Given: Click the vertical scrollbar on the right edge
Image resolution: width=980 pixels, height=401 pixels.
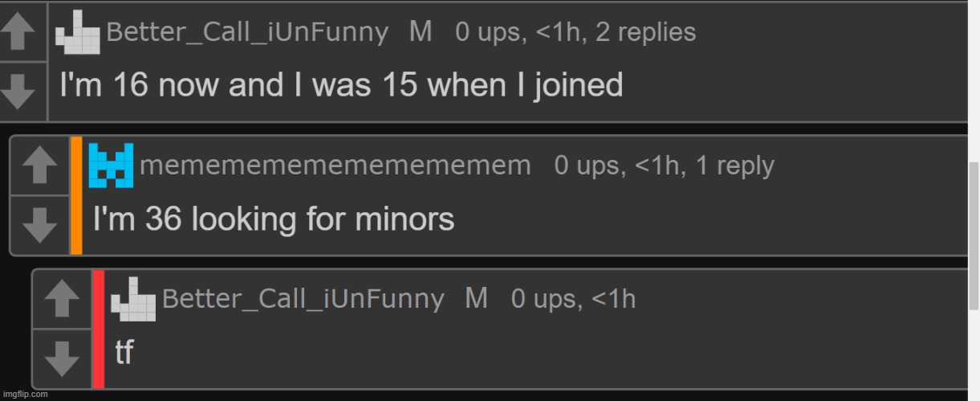Looking at the screenshot, I should [974, 233].
